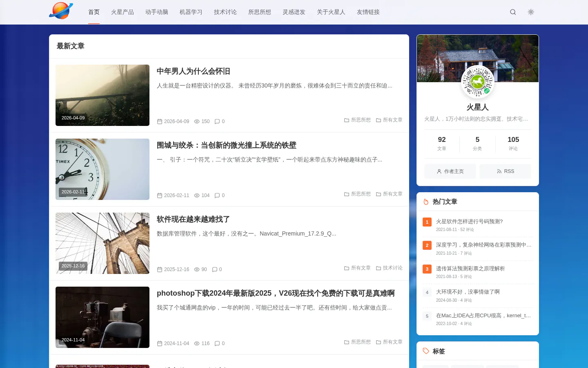Screen dimensions: 588x368
Task: Click the comment icon on the 2024-11-04 article
Action: point(217,343)
